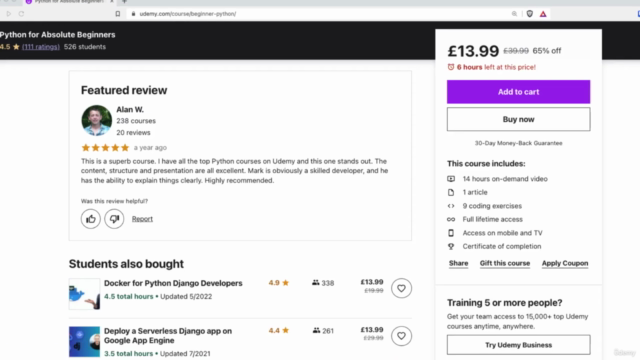640x360 pixels.
Task: Click the Docker course thumbnail image
Action: [x=84, y=294]
